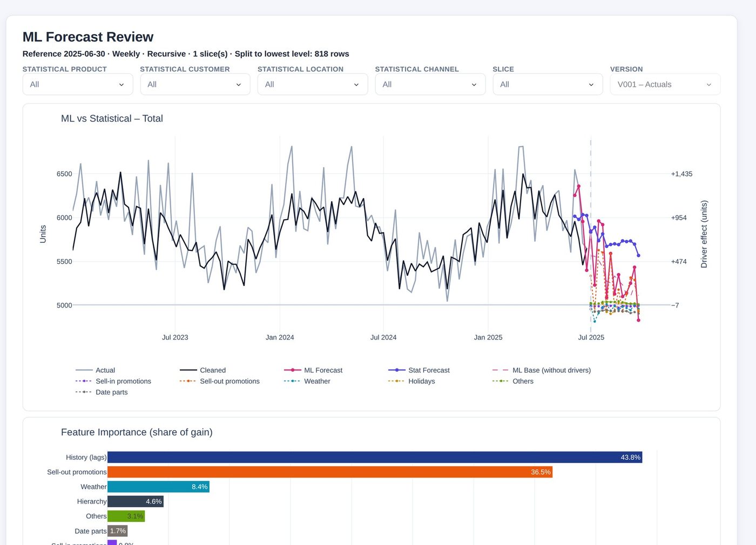
Task: Click the 'Driver effect (units)' axis title
Action: [704, 234]
